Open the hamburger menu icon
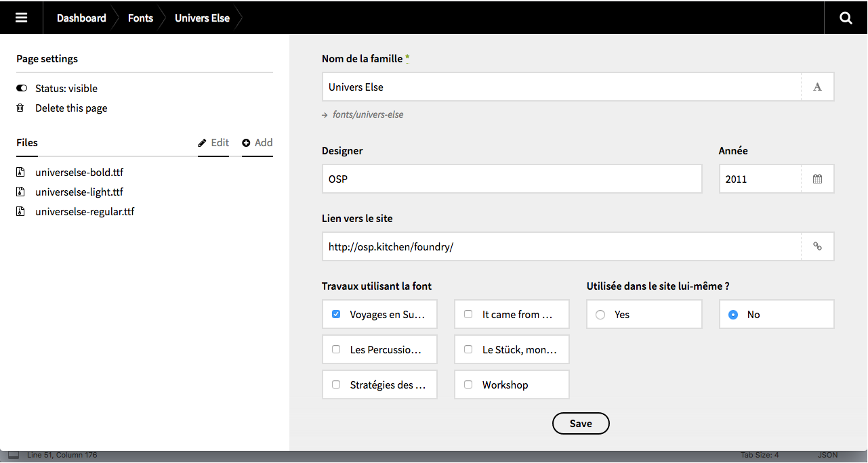The height and width of the screenshot is (463, 868). 21,18
